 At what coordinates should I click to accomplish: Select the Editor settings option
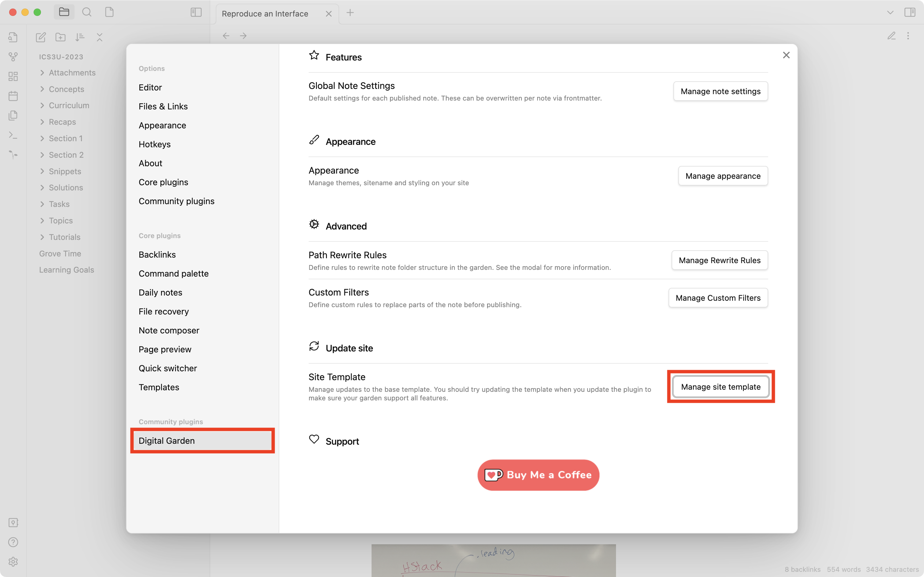click(150, 87)
